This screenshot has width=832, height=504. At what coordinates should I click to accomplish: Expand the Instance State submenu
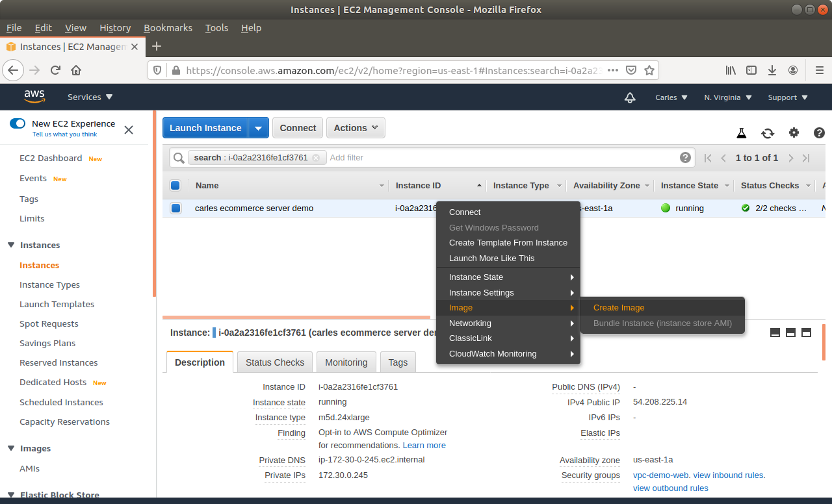tap(508, 277)
